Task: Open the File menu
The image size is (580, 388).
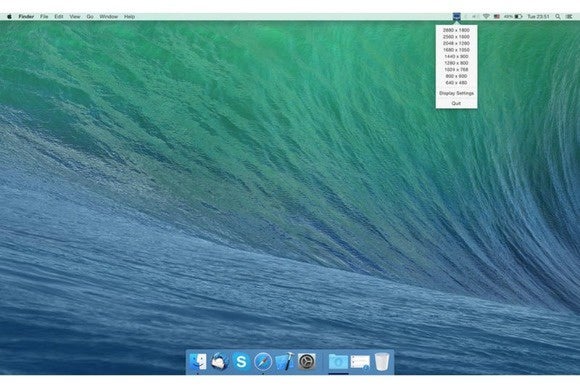Action: tap(44, 17)
